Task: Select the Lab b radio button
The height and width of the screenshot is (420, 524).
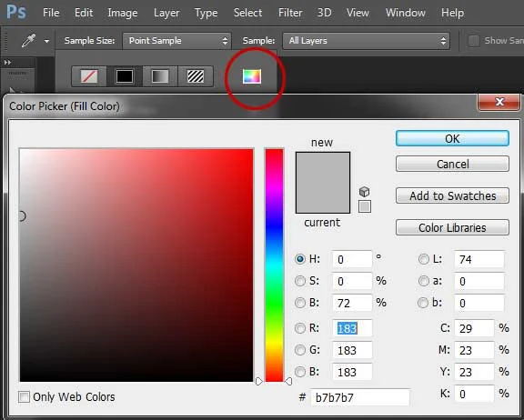Action: pos(423,303)
